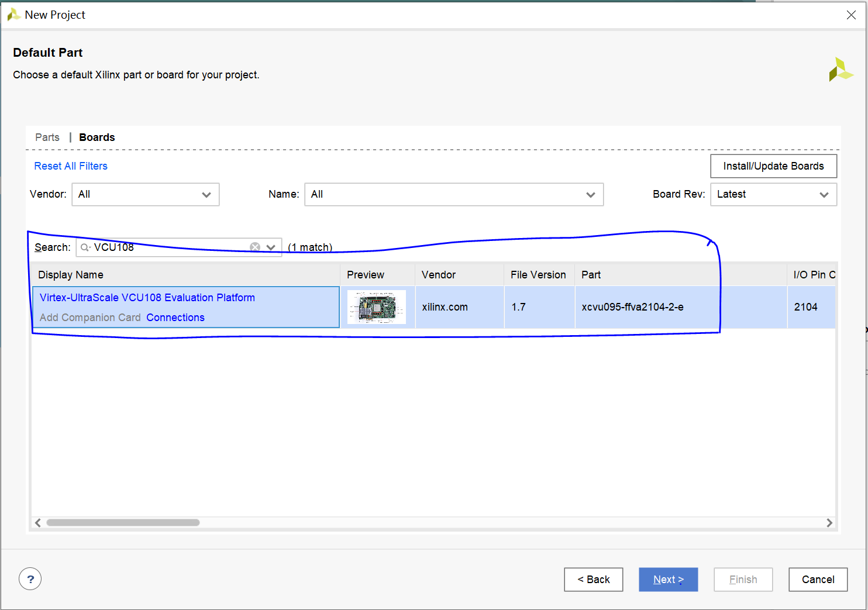Viewport: 868px width, 610px height.
Task: Go to previous step with Back
Action: (594, 580)
